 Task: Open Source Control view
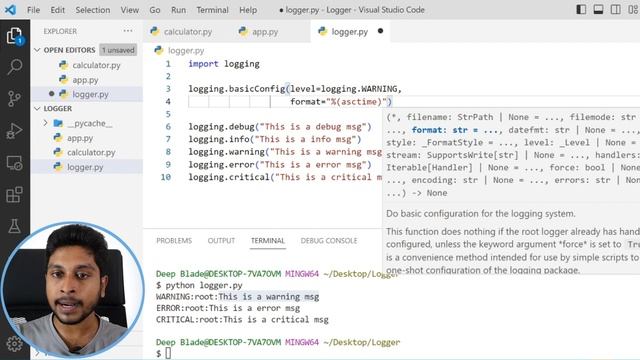click(15, 98)
